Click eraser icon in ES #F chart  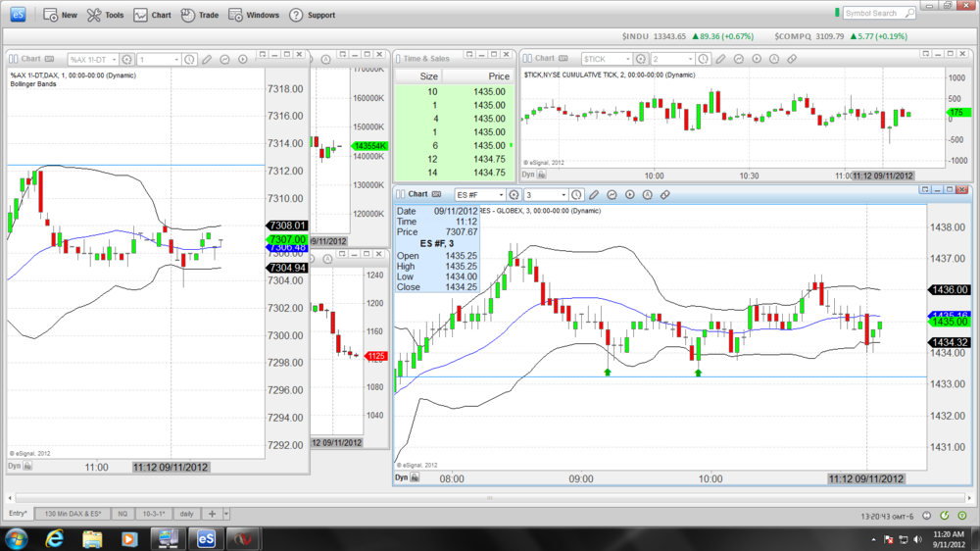665,195
